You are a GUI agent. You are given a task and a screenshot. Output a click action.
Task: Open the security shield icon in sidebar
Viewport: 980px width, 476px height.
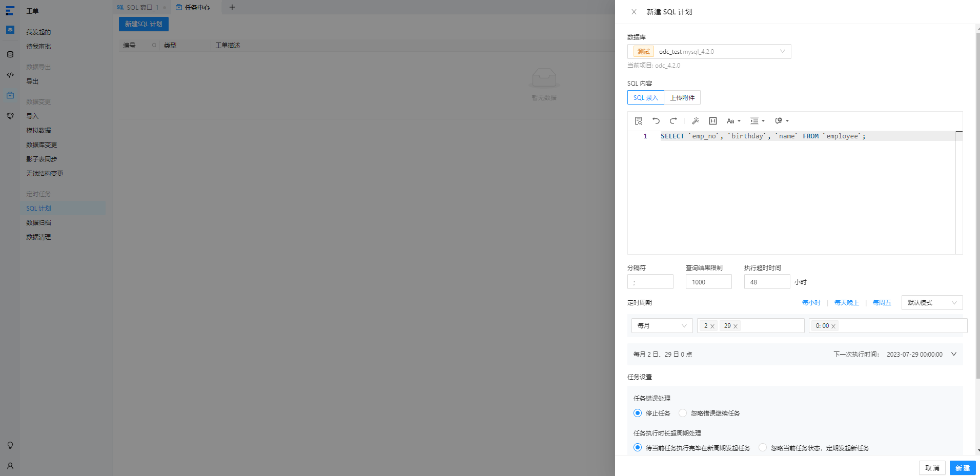pyautogui.click(x=10, y=116)
